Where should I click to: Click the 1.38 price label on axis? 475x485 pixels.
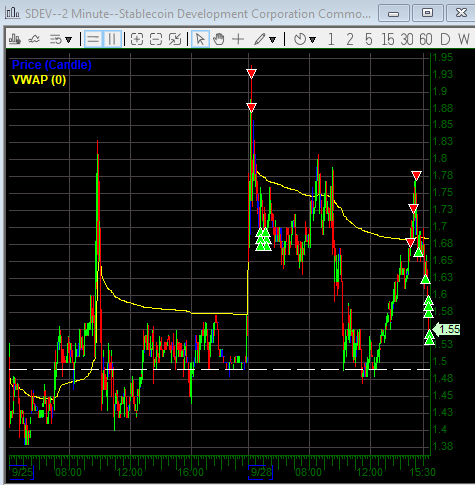coord(443,446)
